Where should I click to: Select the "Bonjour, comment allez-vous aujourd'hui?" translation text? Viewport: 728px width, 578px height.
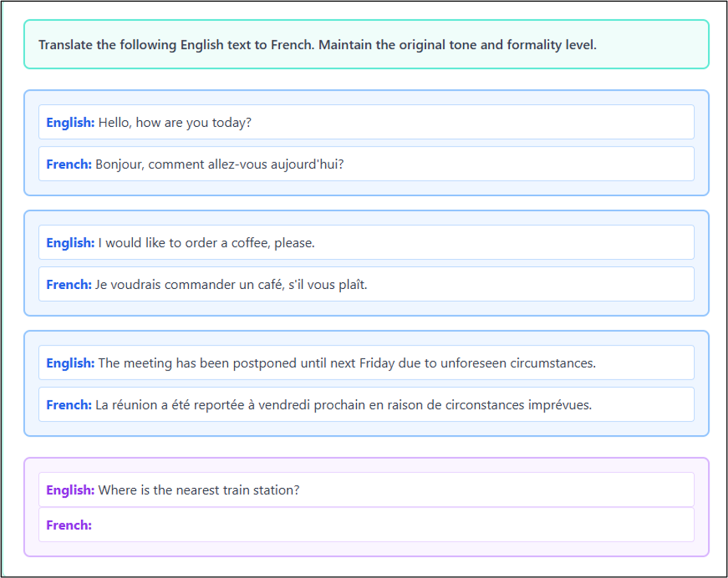point(219,164)
